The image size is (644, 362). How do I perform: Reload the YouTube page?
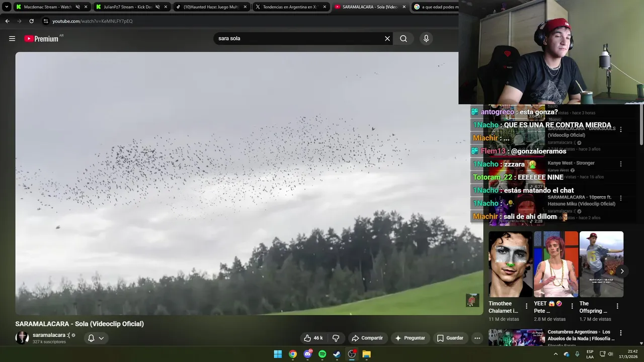point(31,21)
